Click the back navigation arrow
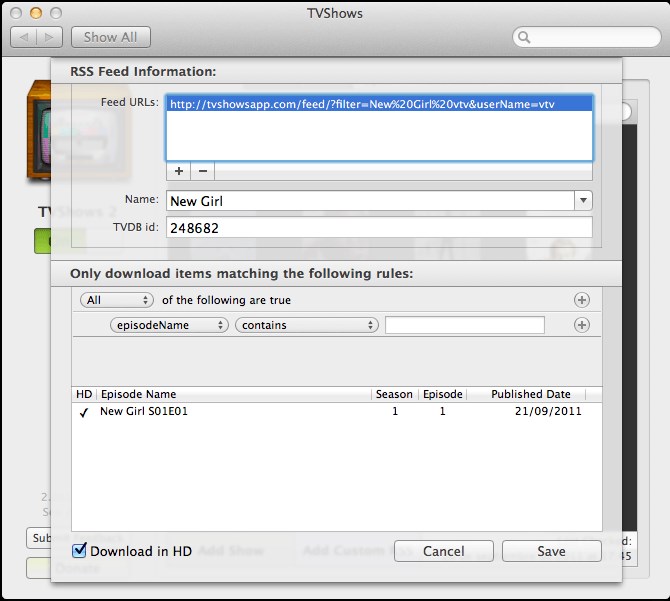Image resolution: width=670 pixels, height=601 pixels. pyautogui.click(x=24, y=37)
